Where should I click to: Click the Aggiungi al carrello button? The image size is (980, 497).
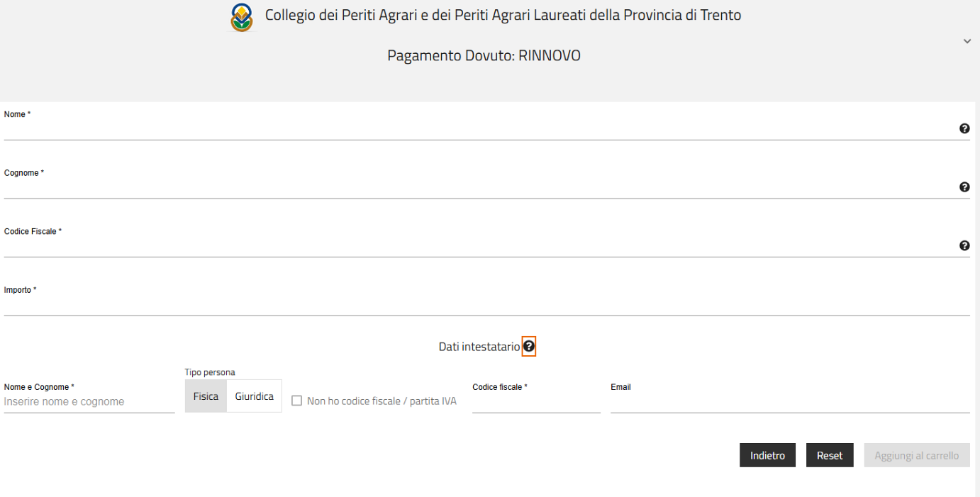916,456
